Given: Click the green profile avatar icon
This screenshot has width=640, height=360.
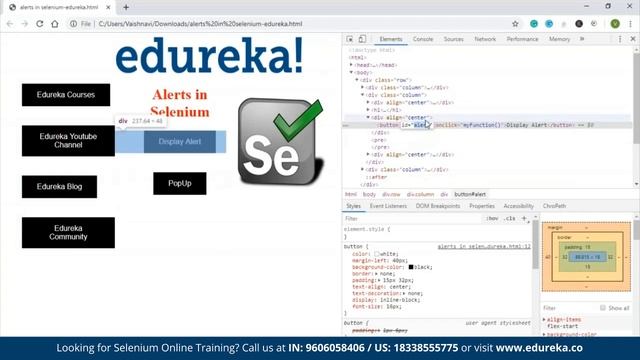Looking at the screenshot, I should click(615, 24).
